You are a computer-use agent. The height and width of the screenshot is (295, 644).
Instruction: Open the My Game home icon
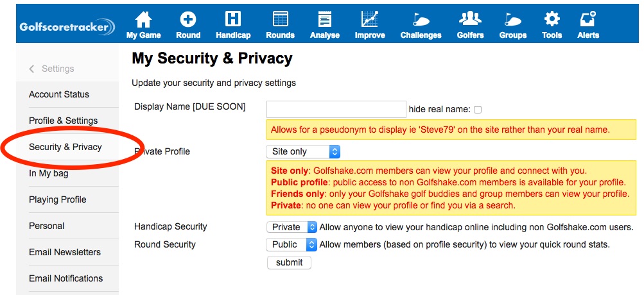click(143, 19)
